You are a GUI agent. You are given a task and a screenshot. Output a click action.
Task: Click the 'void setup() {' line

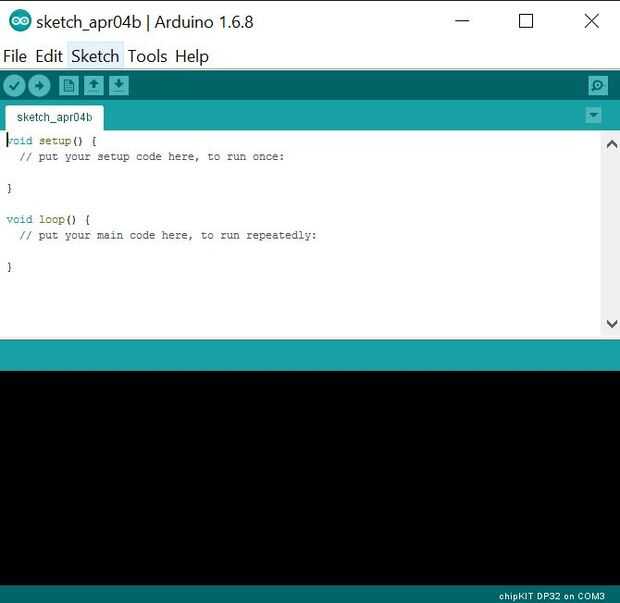click(x=52, y=141)
